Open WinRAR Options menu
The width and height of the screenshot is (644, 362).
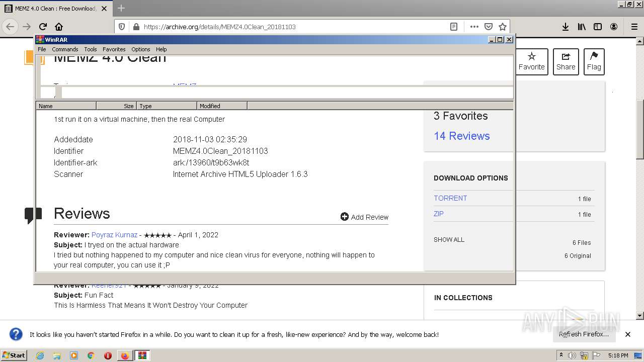(141, 49)
